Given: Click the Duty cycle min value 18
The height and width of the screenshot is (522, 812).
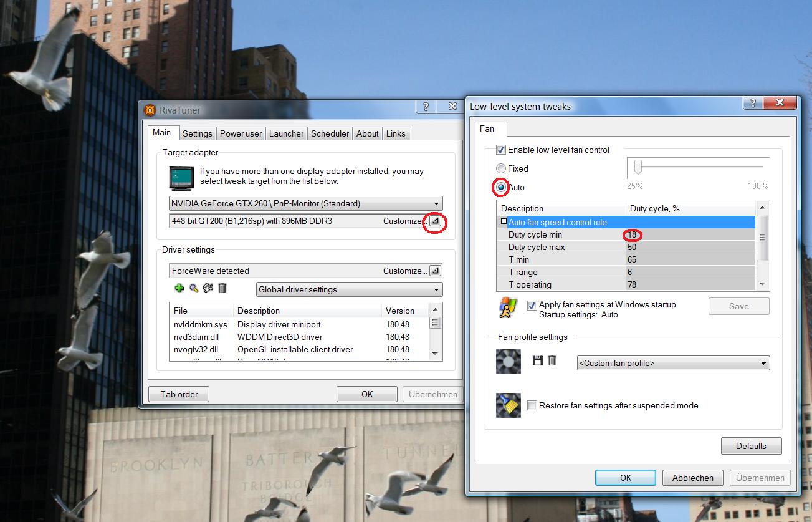Looking at the screenshot, I should [x=633, y=234].
